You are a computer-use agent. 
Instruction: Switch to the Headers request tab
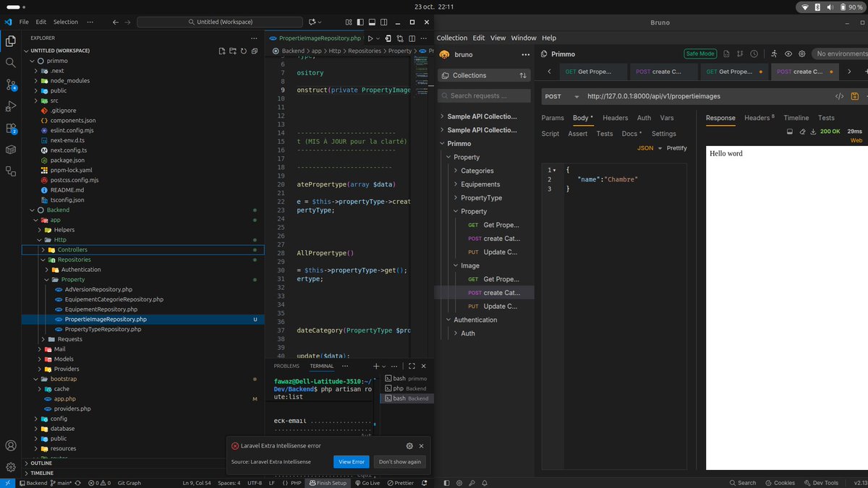click(x=615, y=118)
